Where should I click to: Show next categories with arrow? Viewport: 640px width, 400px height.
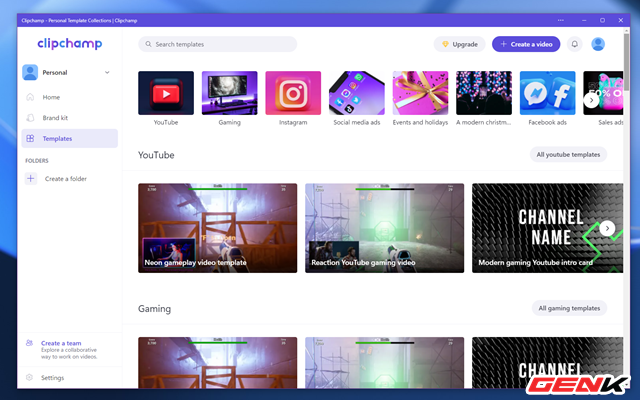coord(591,100)
